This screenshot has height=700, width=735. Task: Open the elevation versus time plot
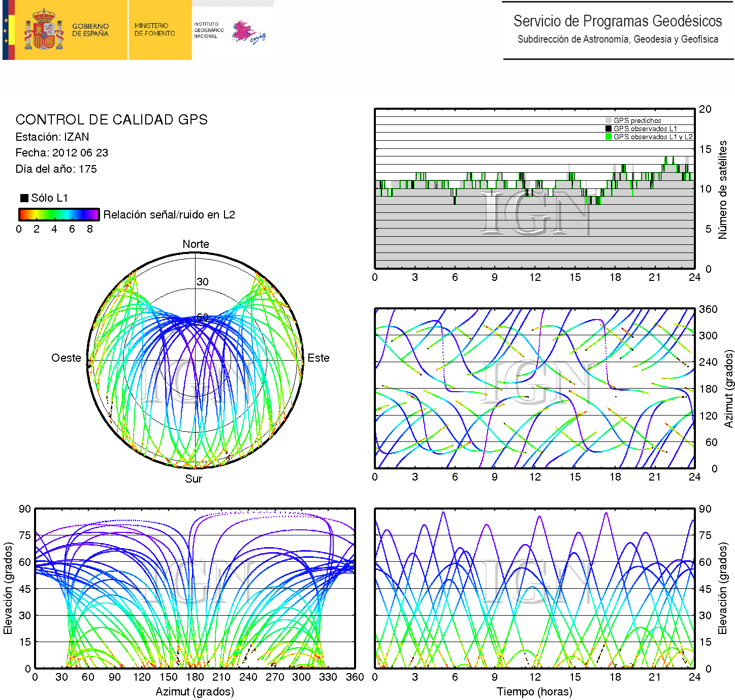(x=534, y=588)
